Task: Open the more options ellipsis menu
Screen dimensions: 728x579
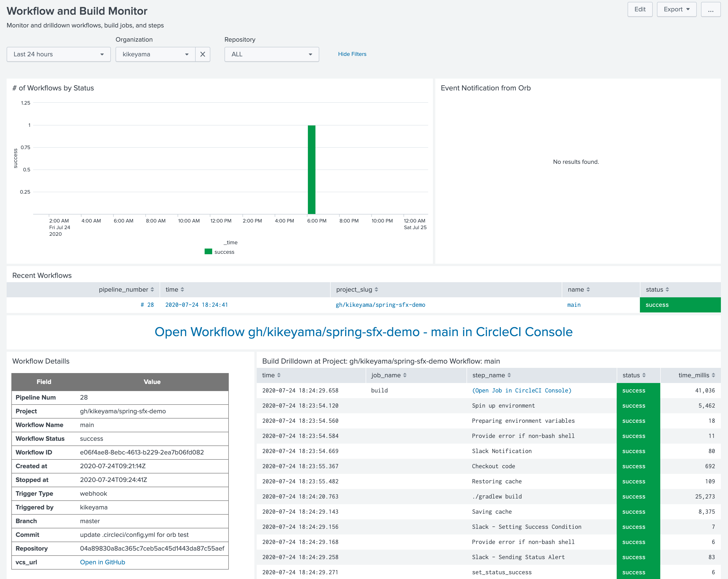Action: 710,9
